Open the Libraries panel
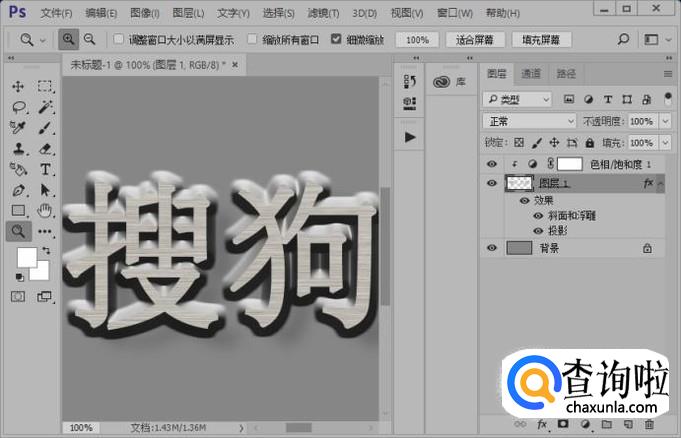This screenshot has width=681, height=438. [x=450, y=81]
